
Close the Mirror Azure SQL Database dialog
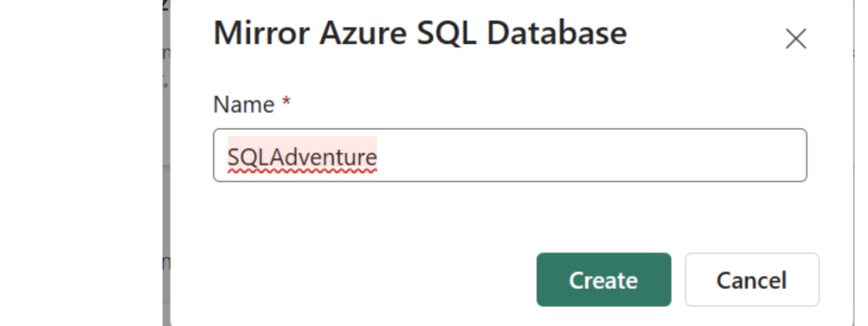[795, 39]
